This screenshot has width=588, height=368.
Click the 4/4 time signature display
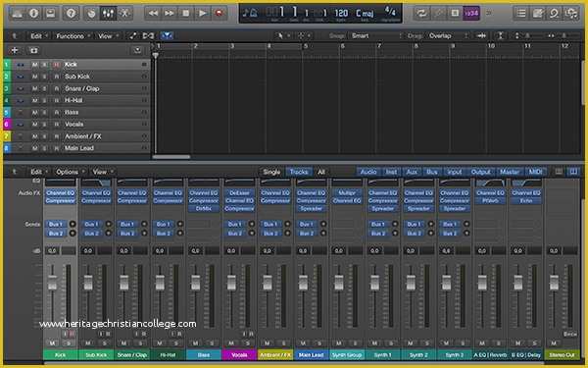[390, 12]
